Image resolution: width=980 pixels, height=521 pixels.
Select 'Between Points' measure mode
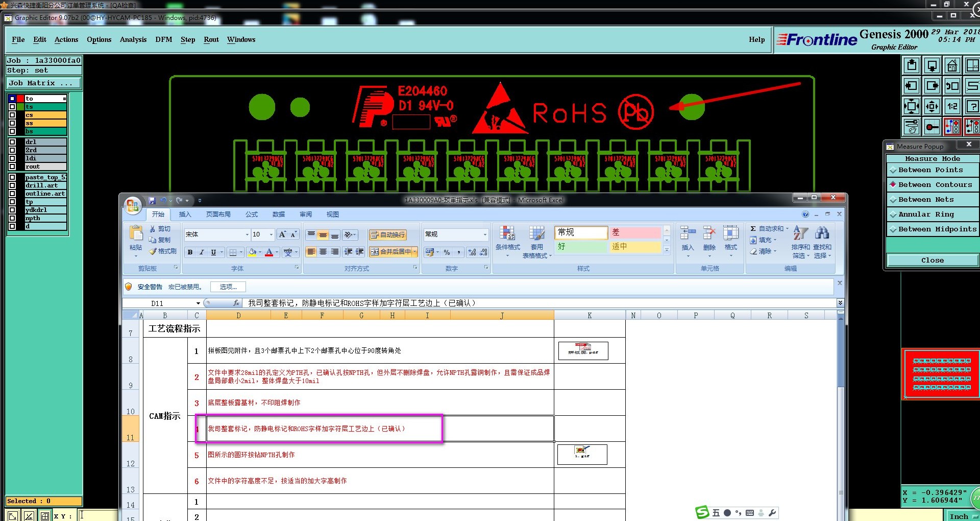932,170
